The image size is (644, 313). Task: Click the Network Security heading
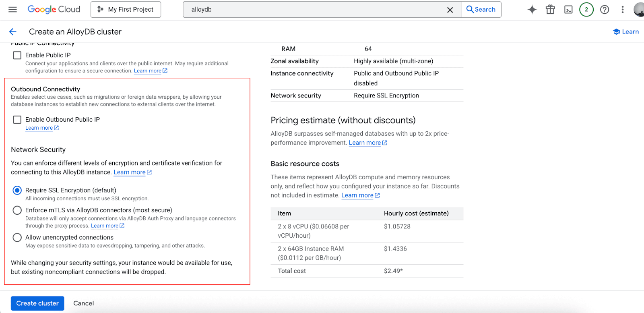tap(38, 149)
